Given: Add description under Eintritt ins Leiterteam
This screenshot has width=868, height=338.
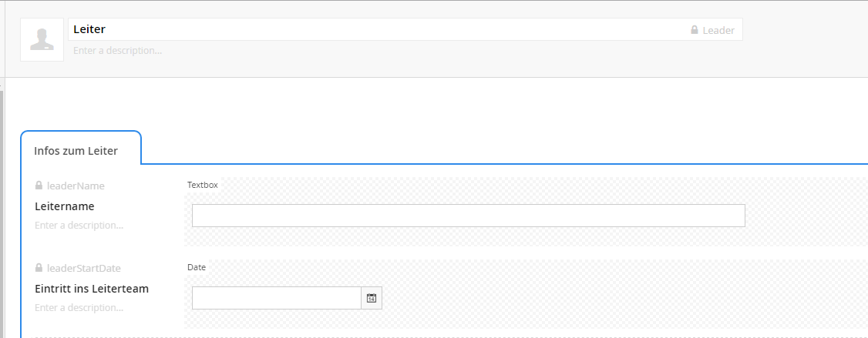Looking at the screenshot, I should [x=79, y=307].
